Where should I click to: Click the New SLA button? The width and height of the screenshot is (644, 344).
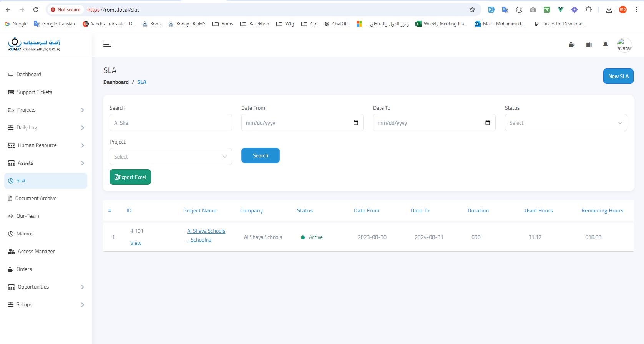[x=618, y=76]
